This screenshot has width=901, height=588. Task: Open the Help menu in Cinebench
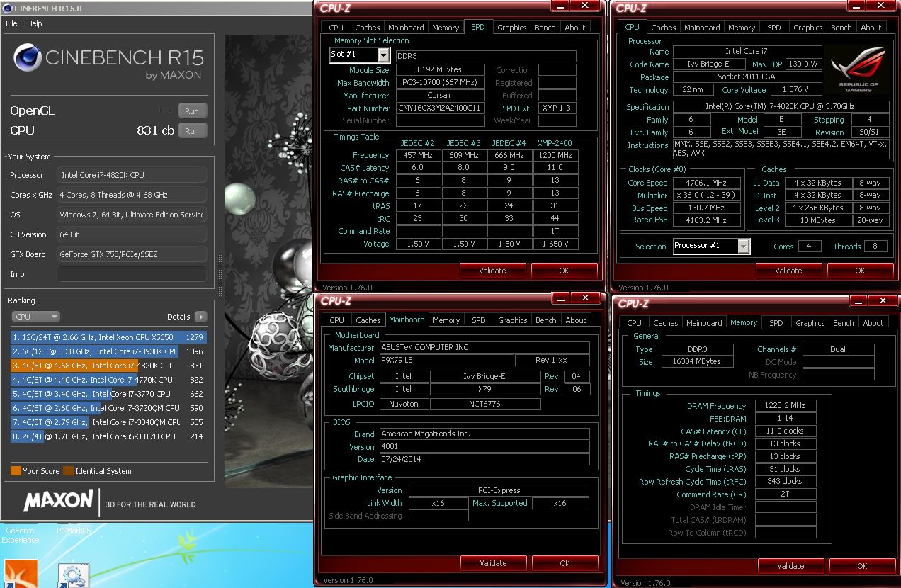[35, 23]
